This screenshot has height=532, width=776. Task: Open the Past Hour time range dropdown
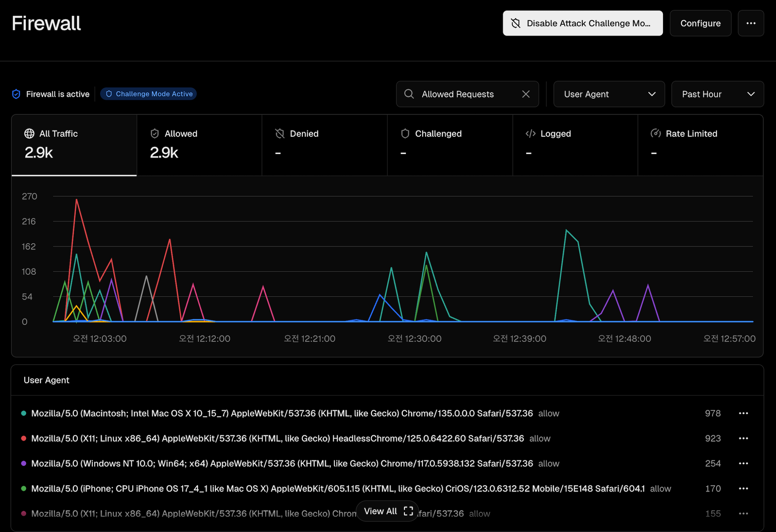(x=718, y=94)
